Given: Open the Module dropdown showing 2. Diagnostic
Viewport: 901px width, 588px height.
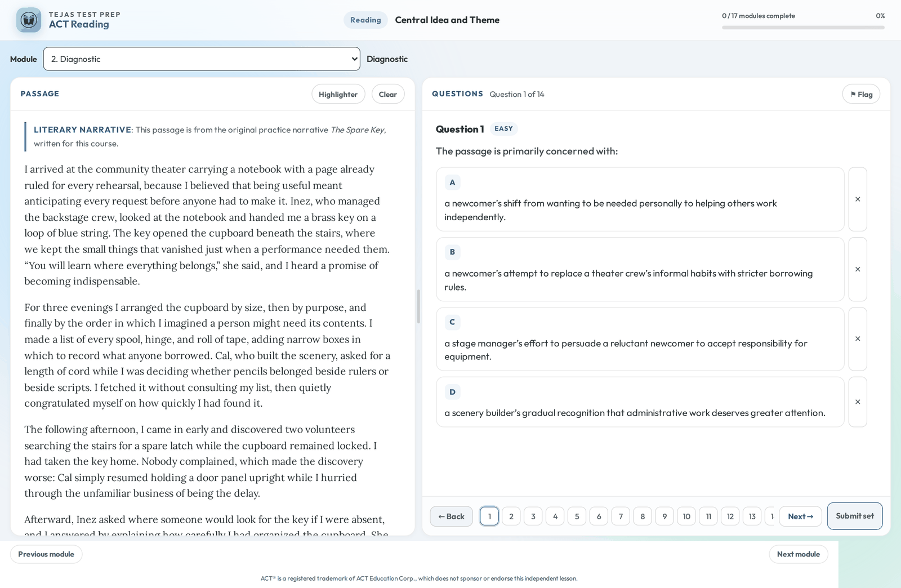Looking at the screenshot, I should 202,59.
